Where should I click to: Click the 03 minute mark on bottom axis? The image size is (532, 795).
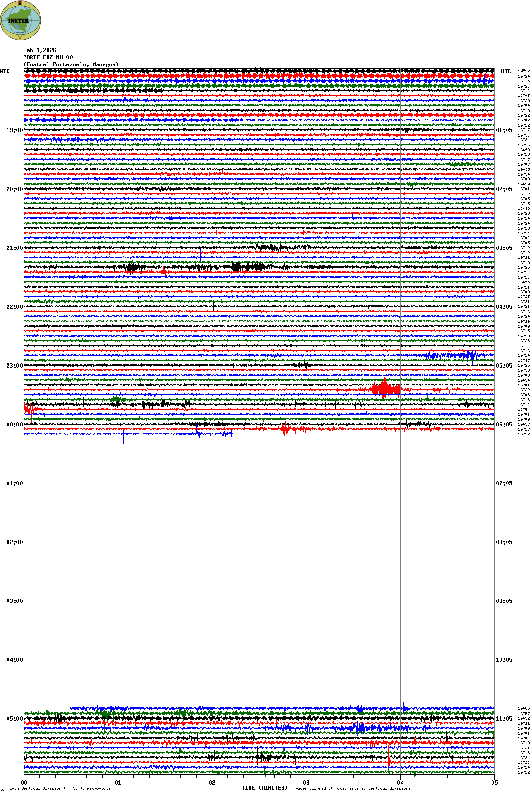click(x=306, y=783)
